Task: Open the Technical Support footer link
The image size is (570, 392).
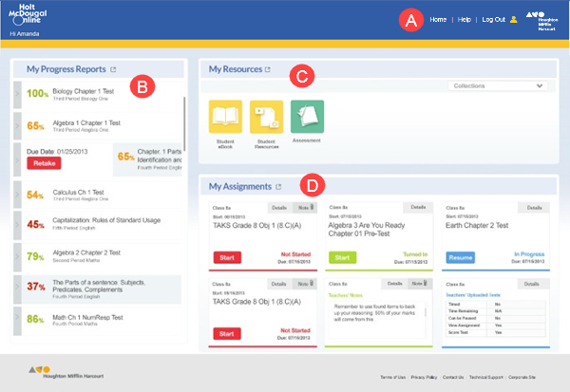Action: 486,377
